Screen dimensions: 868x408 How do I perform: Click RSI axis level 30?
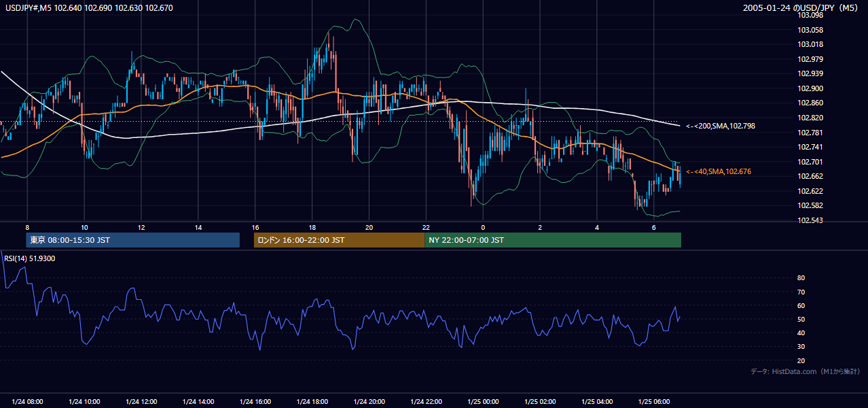click(x=801, y=347)
